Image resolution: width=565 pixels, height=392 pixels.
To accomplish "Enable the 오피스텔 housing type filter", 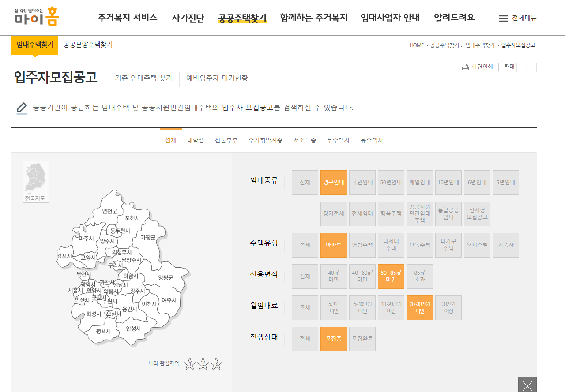I will (x=477, y=245).
